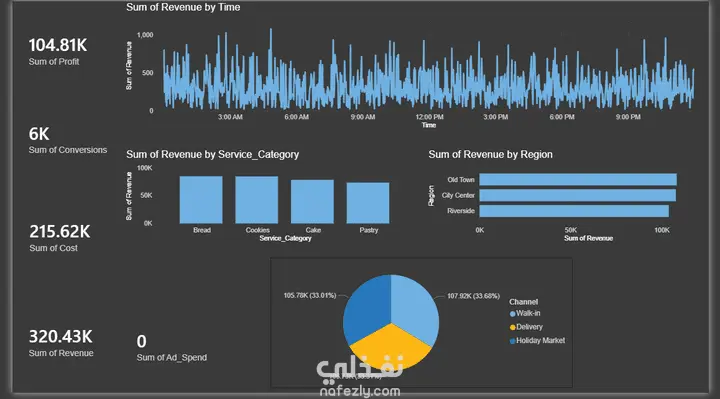
Task: Click the Sum of Ad_Spend card
Action: (x=171, y=348)
